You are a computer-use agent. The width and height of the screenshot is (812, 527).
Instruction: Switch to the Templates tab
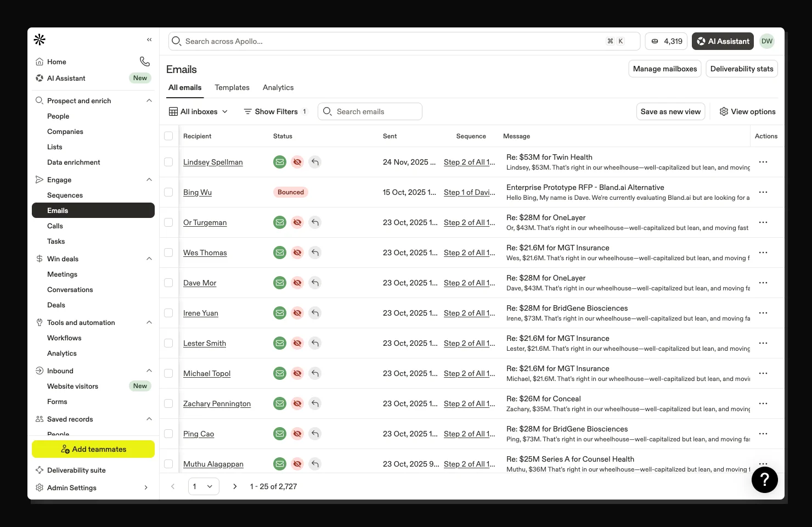coord(232,87)
